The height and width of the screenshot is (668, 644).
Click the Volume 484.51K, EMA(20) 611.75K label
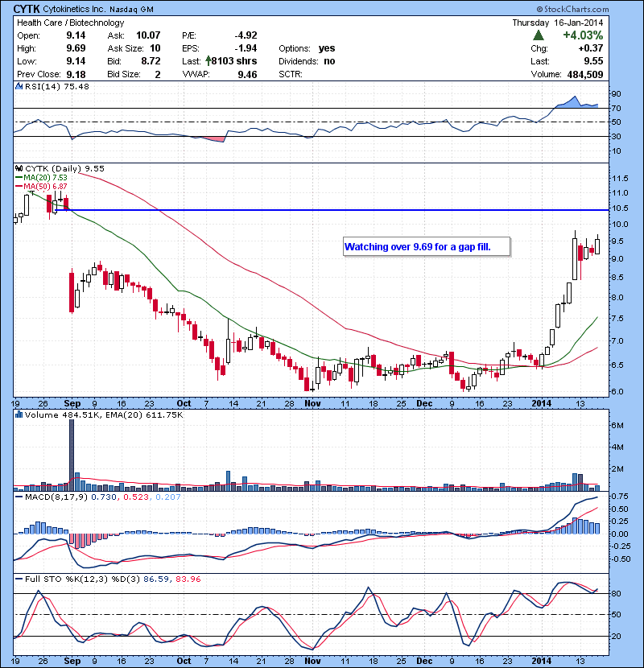104,414
